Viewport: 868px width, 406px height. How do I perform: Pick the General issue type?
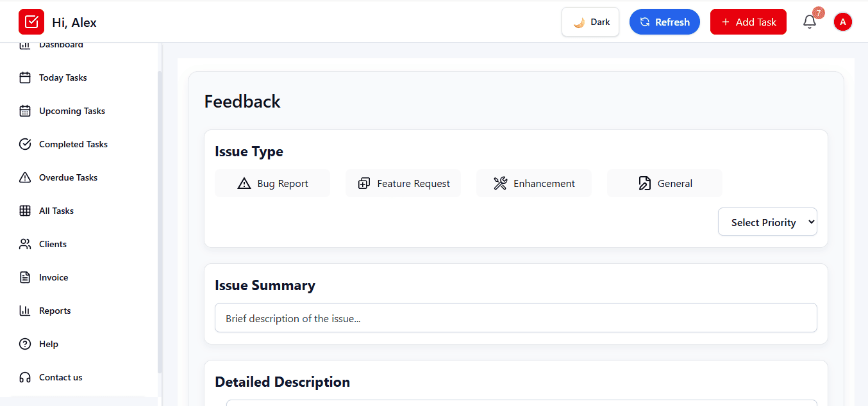(665, 184)
